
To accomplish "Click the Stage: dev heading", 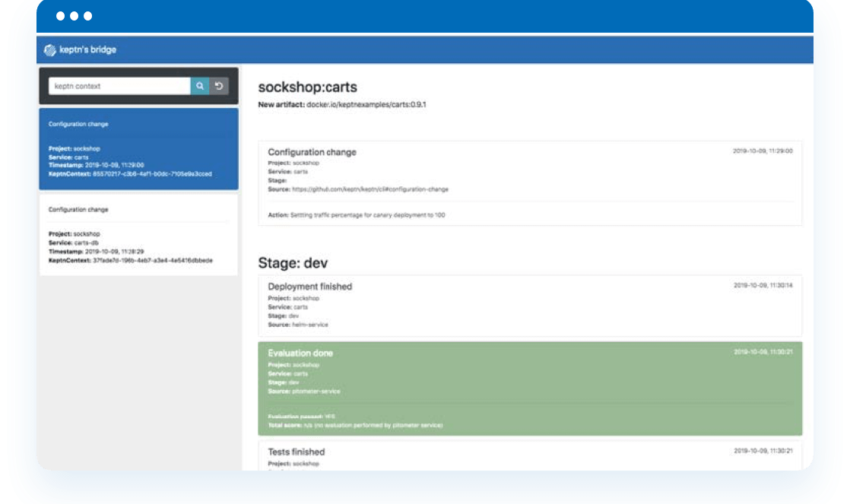I will (x=293, y=263).
